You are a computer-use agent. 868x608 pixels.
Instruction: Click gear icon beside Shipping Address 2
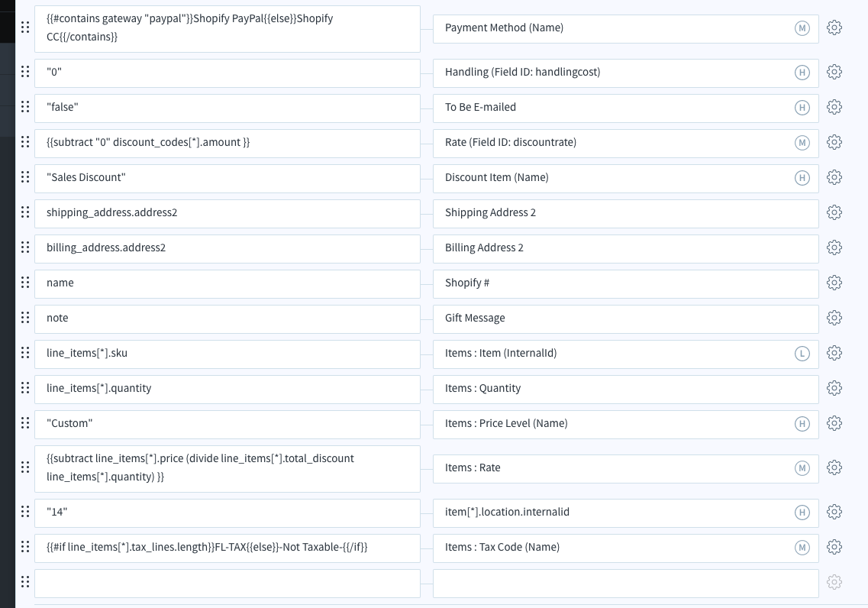point(834,212)
